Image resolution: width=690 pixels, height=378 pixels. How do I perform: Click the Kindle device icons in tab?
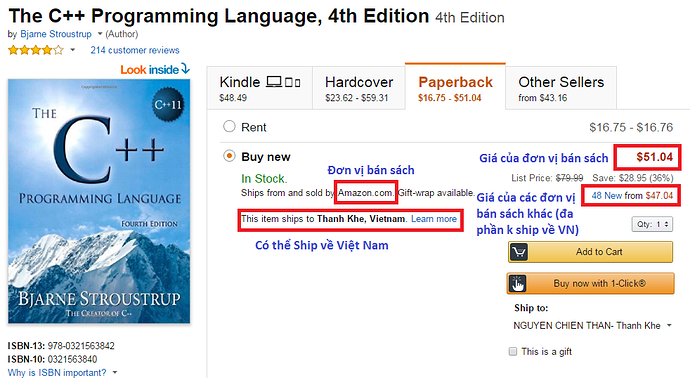coord(283,82)
